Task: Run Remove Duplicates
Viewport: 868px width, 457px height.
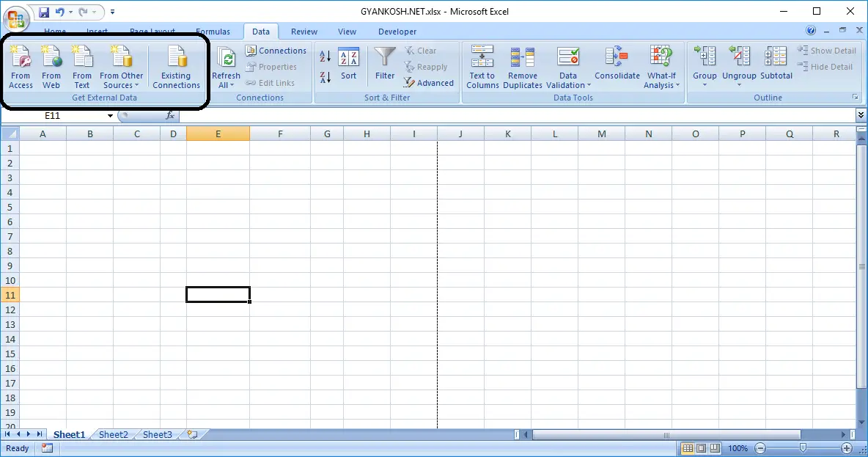Action: pos(523,67)
